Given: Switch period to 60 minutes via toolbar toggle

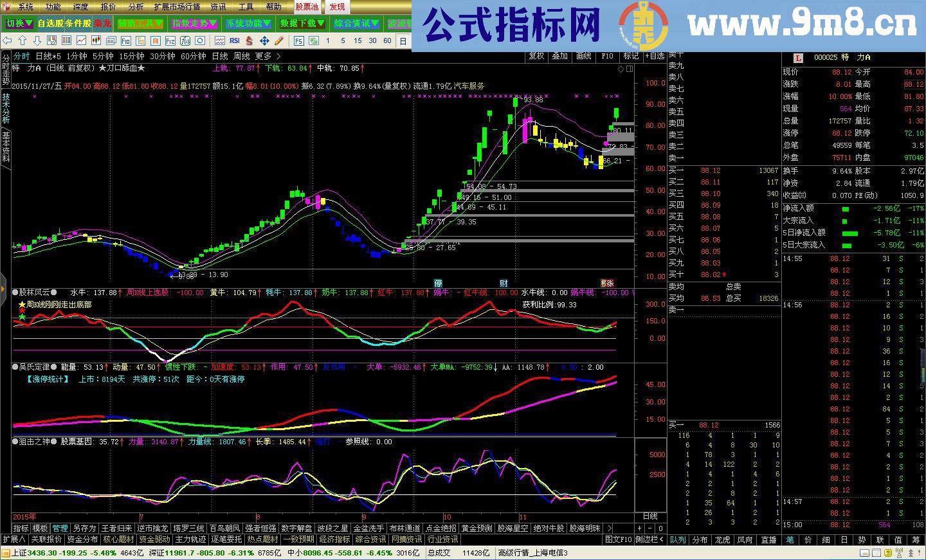Looking at the screenshot, I should coord(386,40).
